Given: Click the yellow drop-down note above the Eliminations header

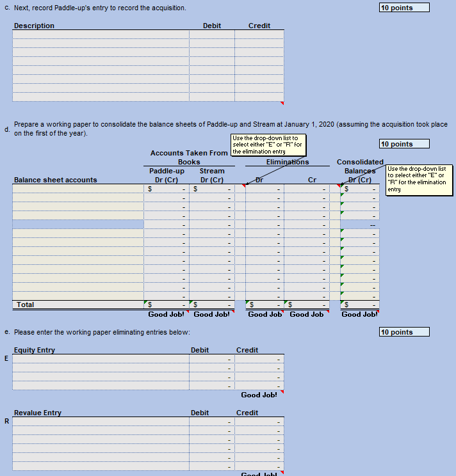Looking at the screenshot, I should [x=268, y=145].
